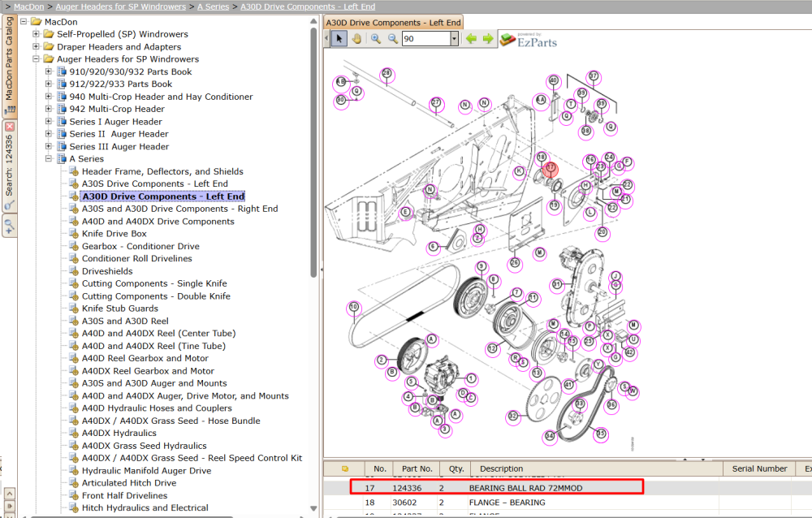Open Series II Auger Header book
This screenshot has height=518, width=812.
(x=119, y=134)
